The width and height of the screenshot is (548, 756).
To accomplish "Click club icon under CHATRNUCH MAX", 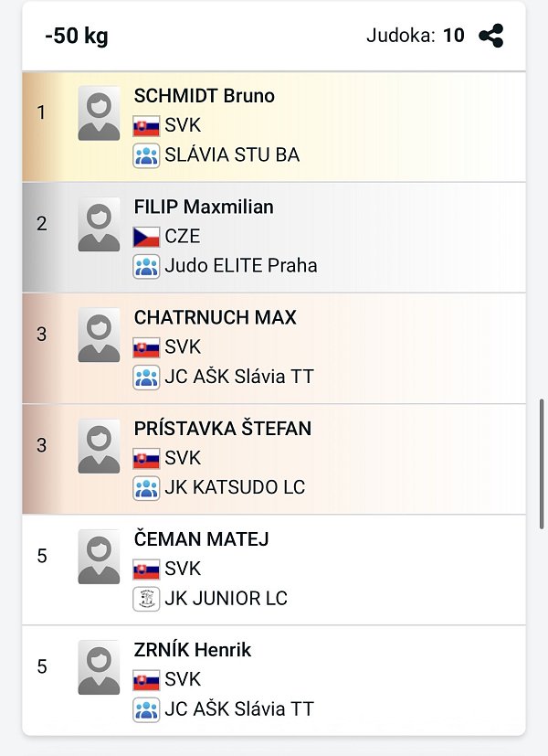I will click(146, 377).
